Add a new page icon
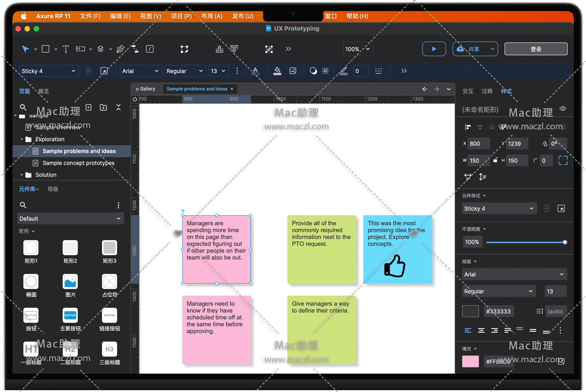Screen dimensions: 586x392 [x=89, y=107]
